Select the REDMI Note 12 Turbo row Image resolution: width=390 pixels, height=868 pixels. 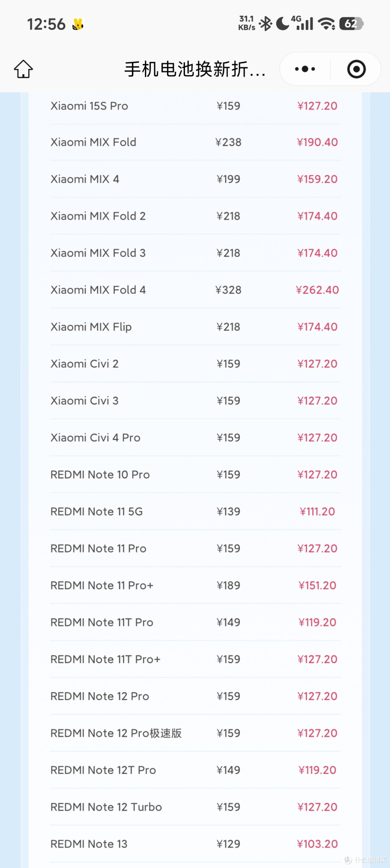click(x=195, y=807)
